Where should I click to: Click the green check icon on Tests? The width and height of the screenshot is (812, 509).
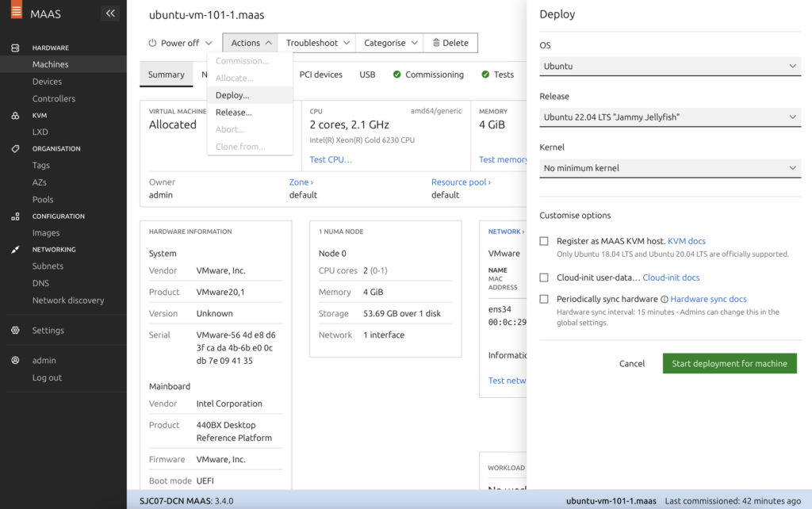(x=485, y=75)
